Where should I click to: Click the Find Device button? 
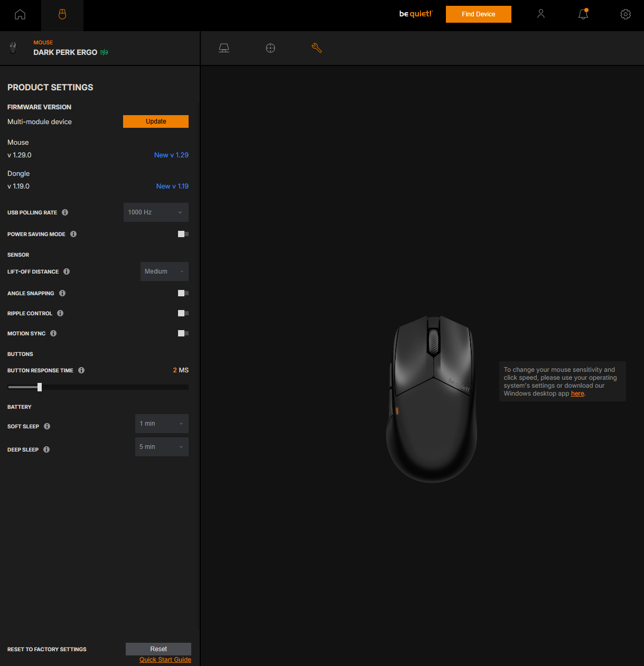(x=478, y=14)
